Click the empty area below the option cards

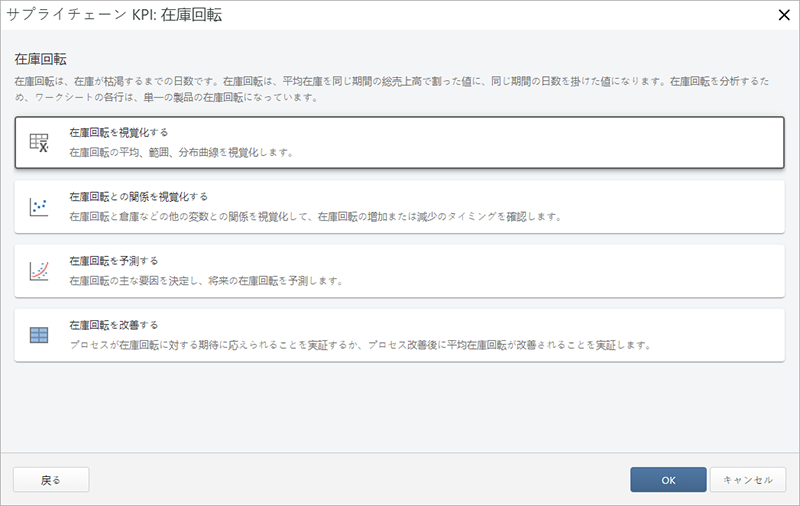[400, 405]
